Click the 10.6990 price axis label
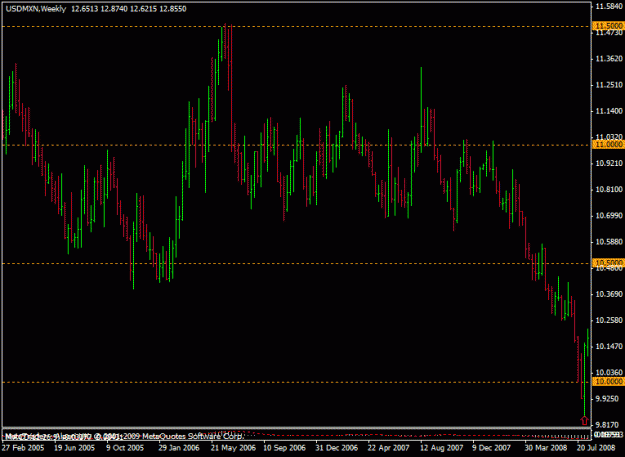Viewport: 625px width, 457px height. 609,216
